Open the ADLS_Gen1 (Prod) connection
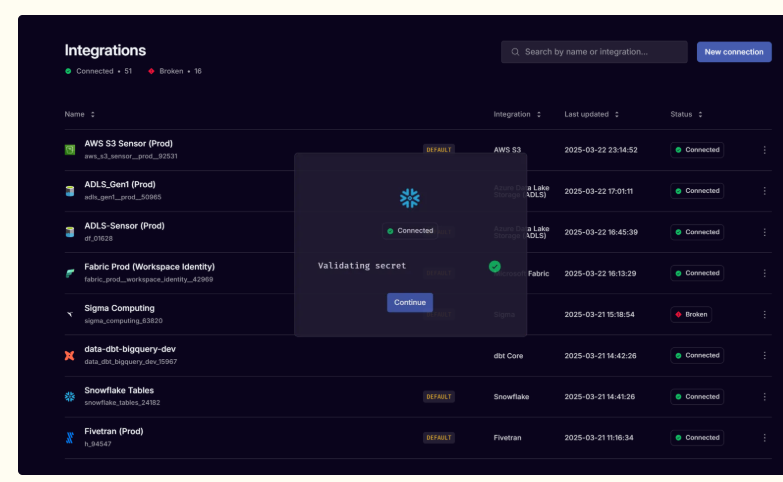Screen dimensions: 783x482 (x=120, y=184)
